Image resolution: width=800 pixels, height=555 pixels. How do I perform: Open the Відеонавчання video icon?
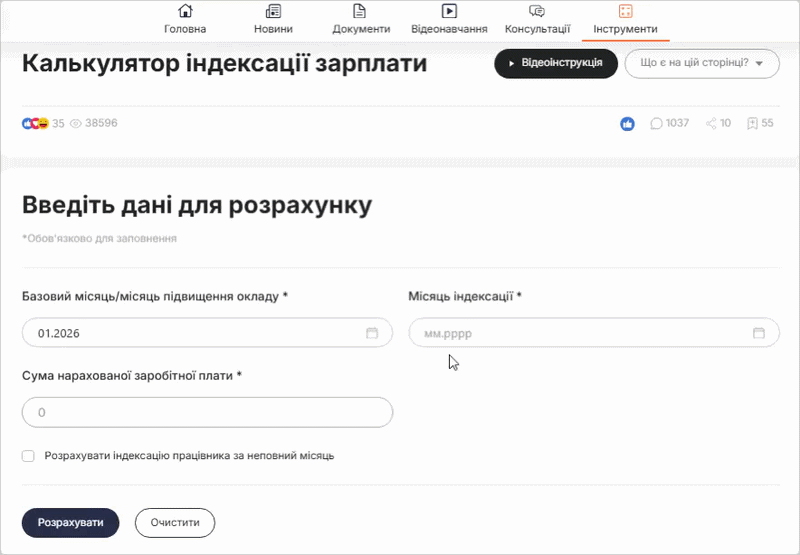tap(449, 12)
